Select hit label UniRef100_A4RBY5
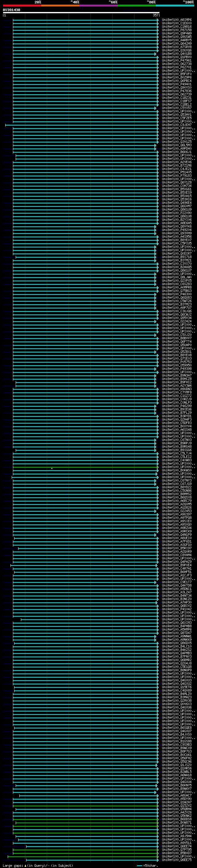This screenshot has width=197, height=868. [176, 40]
